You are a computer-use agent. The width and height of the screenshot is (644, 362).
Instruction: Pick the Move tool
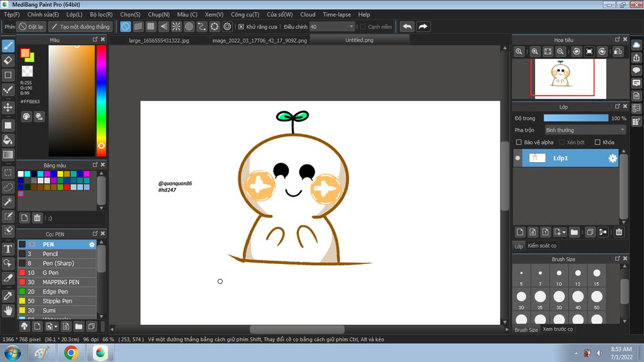pyautogui.click(x=8, y=107)
